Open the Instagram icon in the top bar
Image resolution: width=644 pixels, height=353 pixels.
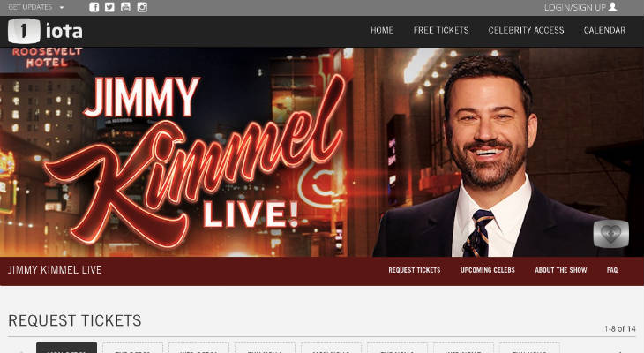[x=142, y=7]
